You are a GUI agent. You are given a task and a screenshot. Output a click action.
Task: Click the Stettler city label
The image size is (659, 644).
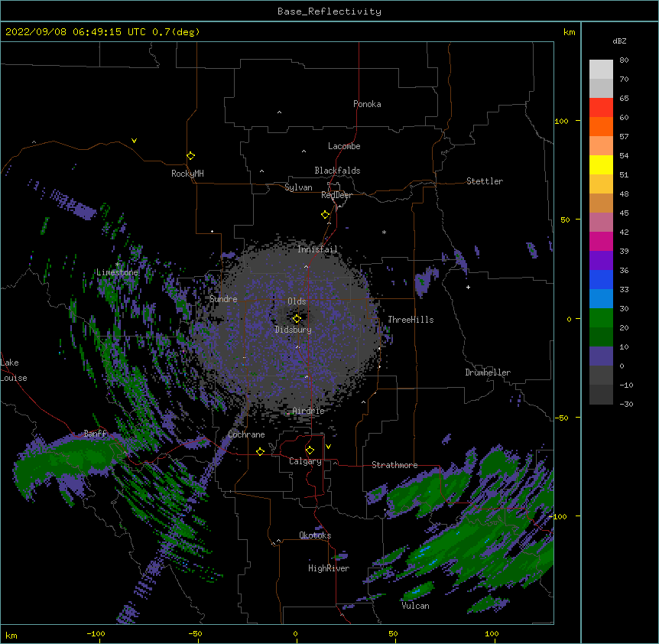(485, 181)
